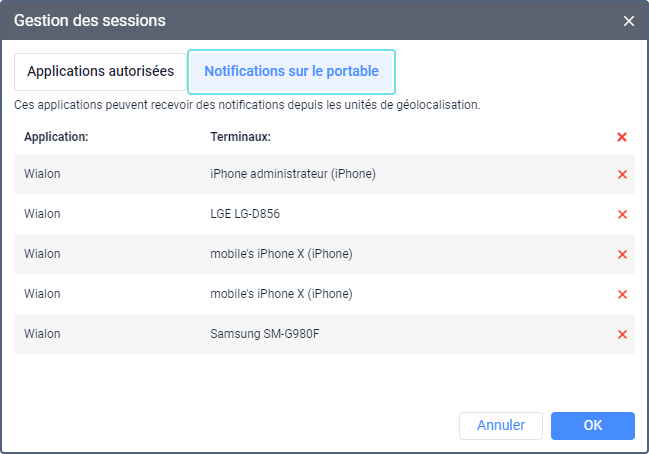Click the Gestion des sessions title bar
This screenshot has width=649, height=454.
point(300,20)
